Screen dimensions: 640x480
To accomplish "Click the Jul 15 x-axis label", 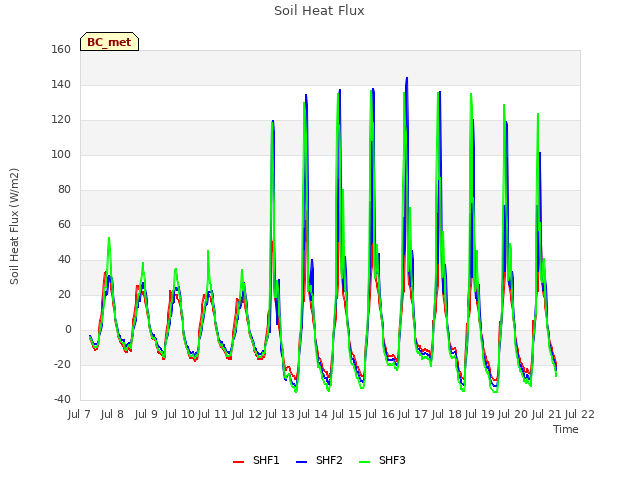I will coord(347,414).
